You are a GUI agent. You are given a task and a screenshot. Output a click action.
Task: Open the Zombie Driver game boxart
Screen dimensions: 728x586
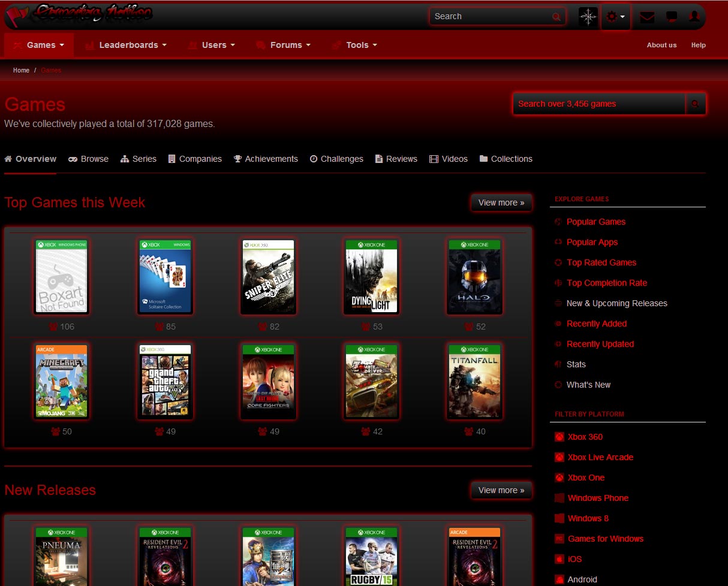[x=371, y=381]
